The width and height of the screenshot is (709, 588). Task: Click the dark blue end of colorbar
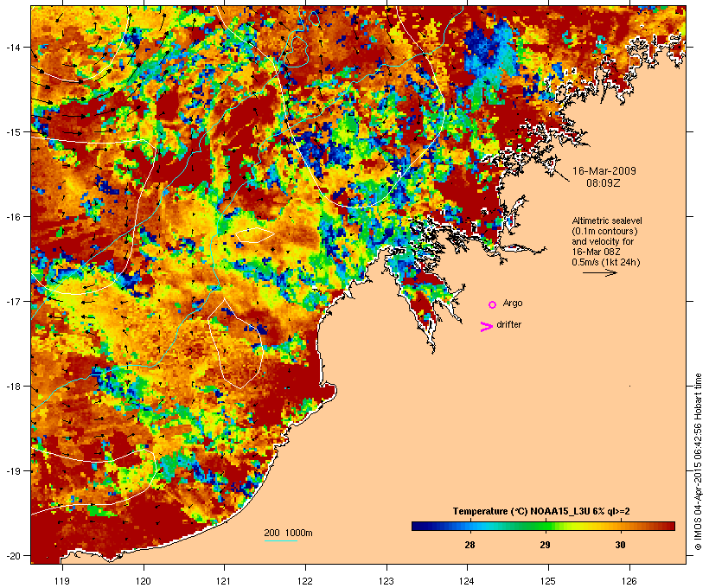tap(418, 526)
